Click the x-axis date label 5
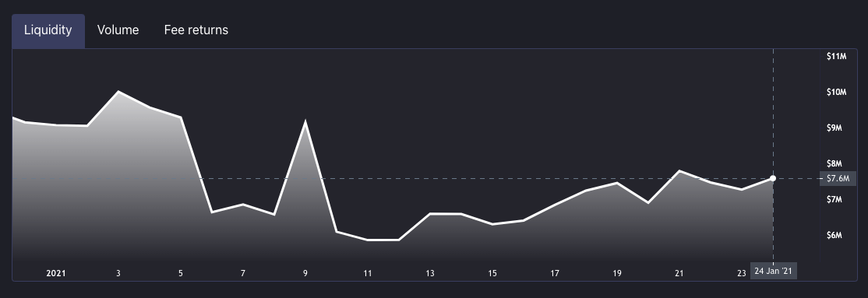Image resolution: width=868 pixels, height=298 pixels. point(181,274)
